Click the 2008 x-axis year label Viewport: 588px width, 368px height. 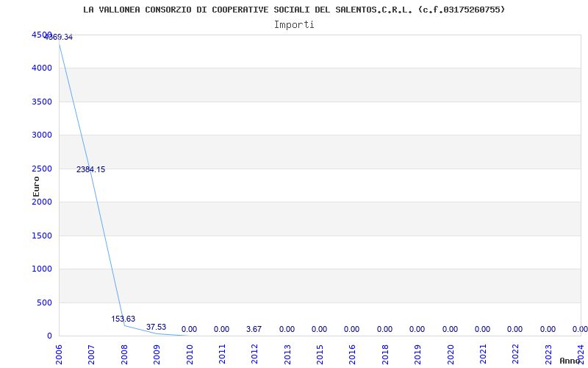pos(124,354)
